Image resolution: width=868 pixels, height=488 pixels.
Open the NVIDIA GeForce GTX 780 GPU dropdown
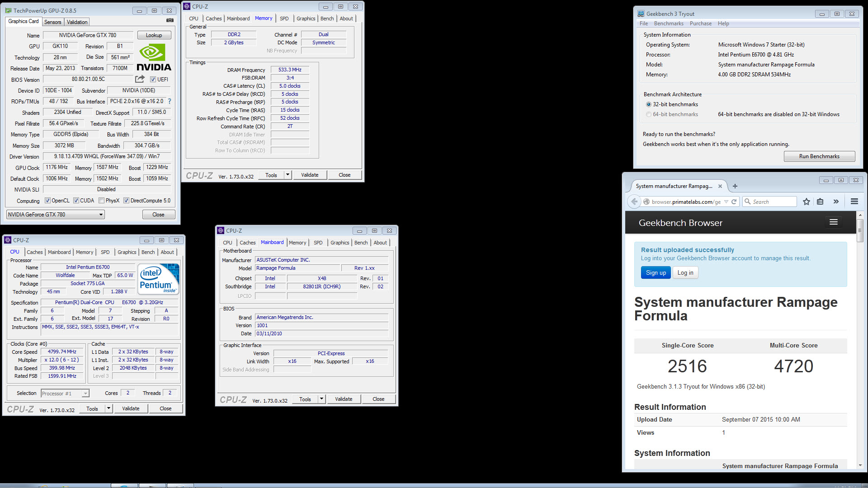(x=56, y=215)
